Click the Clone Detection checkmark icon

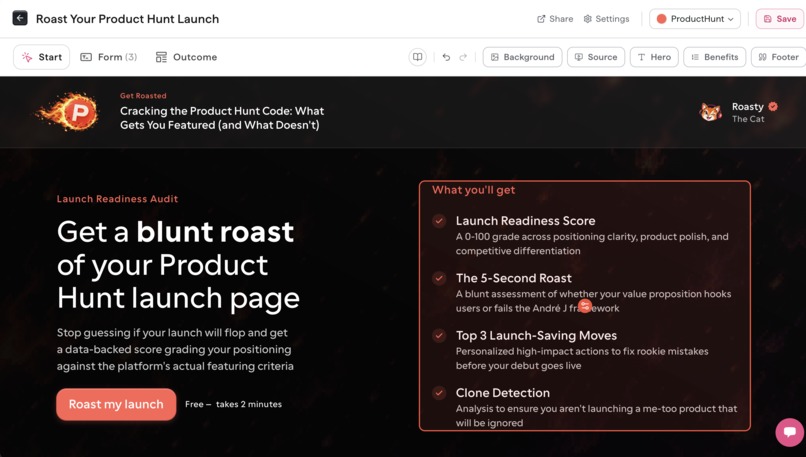coord(438,393)
